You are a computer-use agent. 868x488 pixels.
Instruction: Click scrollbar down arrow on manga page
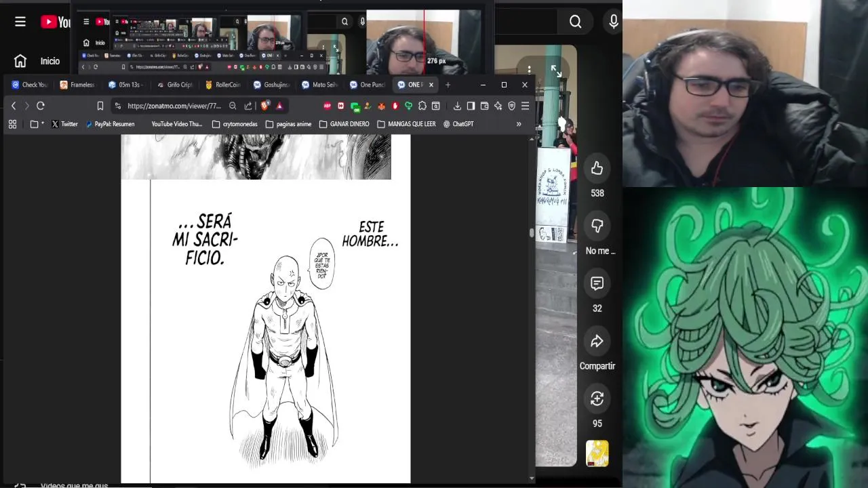pos(532,479)
